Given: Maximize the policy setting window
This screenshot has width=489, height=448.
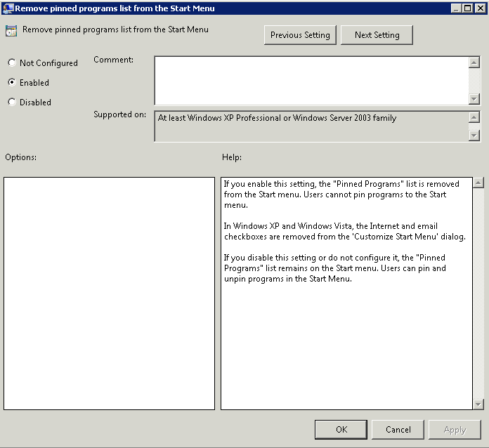Looking at the screenshot, I should [467, 8].
